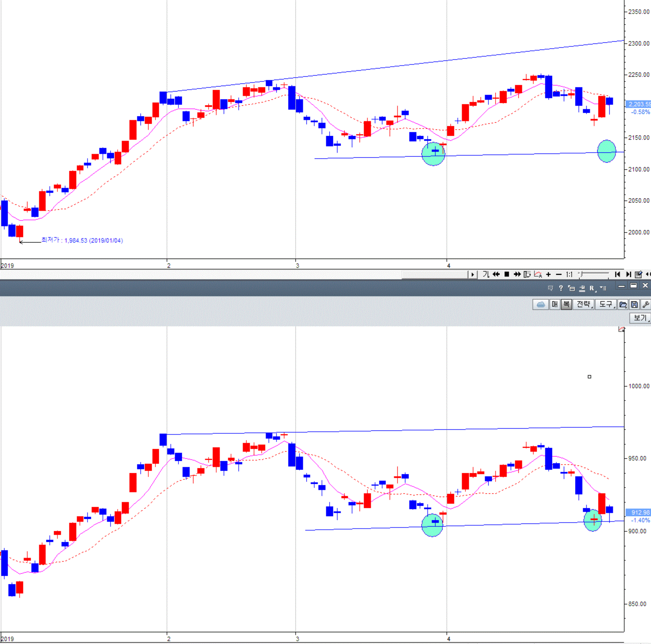Click the small square marker in the lower chart
The height and width of the screenshot is (644, 651).
pos(589,377)
